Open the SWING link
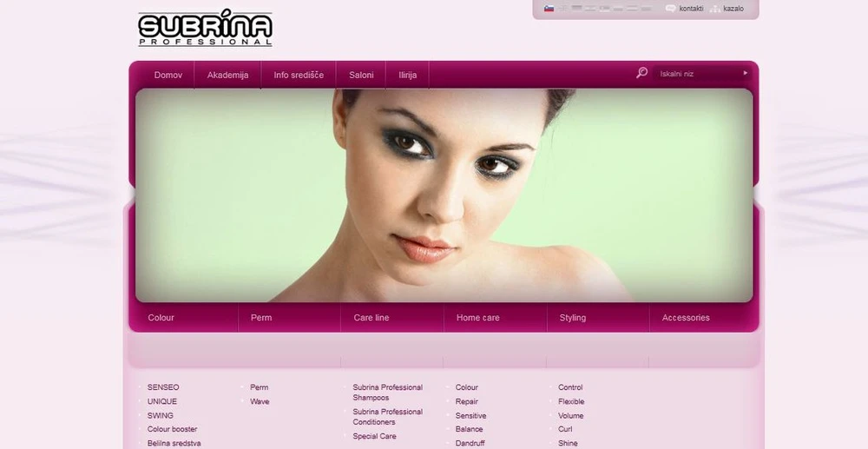The height and width of the screenshot is (449, 868). (160, 415)
